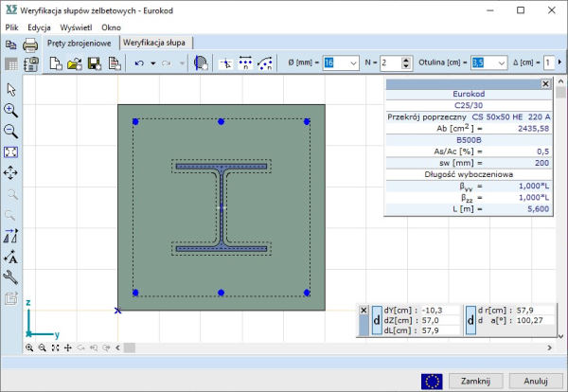Viewport: 568px width, 392px height.
Task: Click the EU flag Eurocode button
Action: [x=433, y=381]
